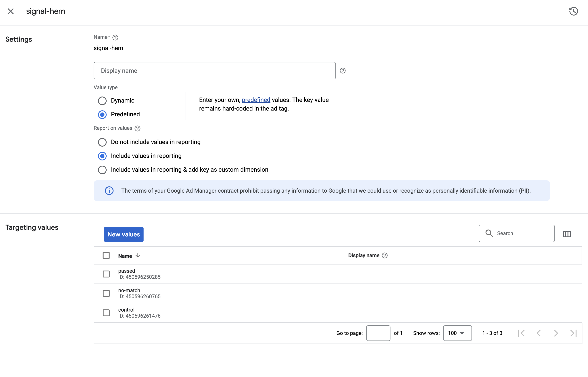Check the no-match value checkbox
588x377 pixels.
[x=106, y=293]
